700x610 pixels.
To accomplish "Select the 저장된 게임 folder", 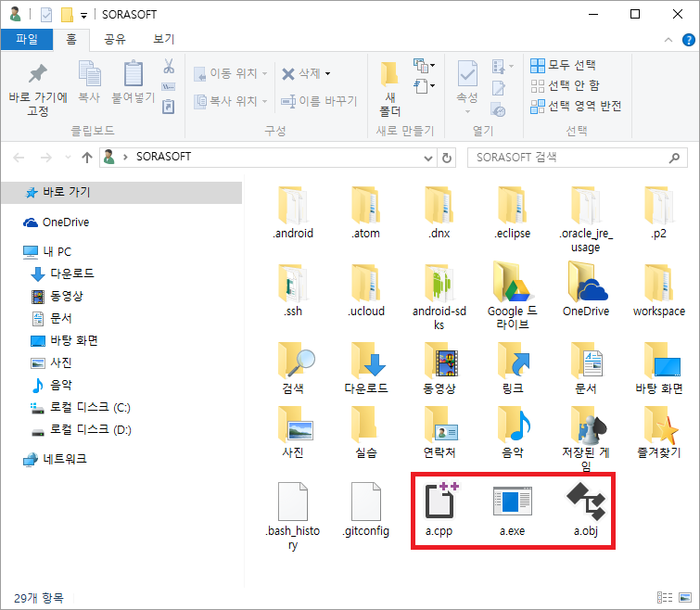I will [x=586, y=439].
